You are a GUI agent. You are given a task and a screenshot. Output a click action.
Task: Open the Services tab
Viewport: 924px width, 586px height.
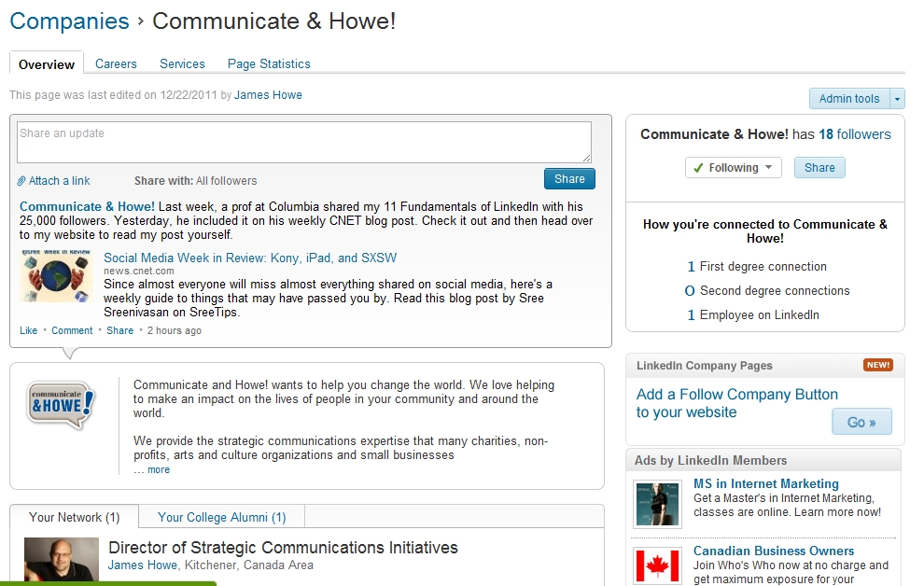pyautogui.click(x=182, y=63)
